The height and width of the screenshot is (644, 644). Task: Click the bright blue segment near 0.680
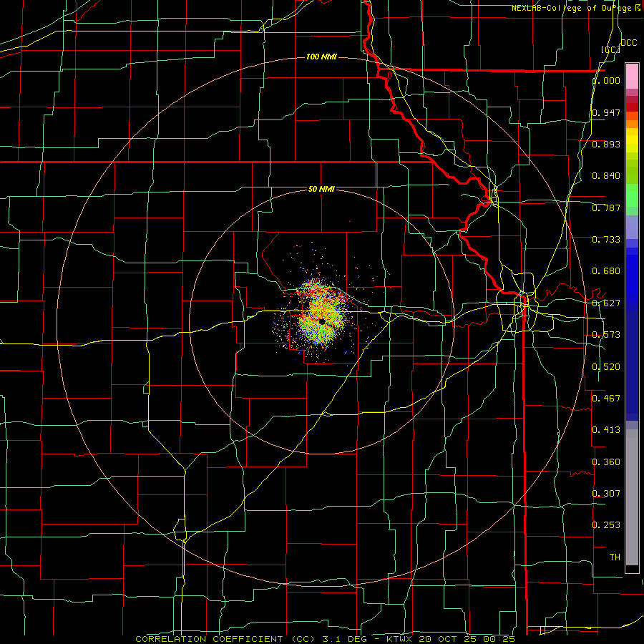pyautogui.click(x=632, y=275)
